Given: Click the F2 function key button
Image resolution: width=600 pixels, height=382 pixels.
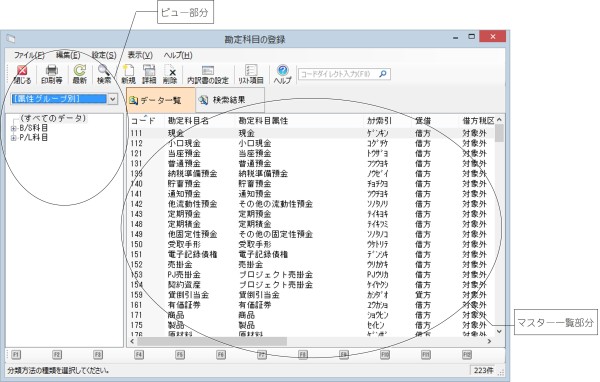Looking at the screenshot, I should pyautogui.click(x=57, y=354).
